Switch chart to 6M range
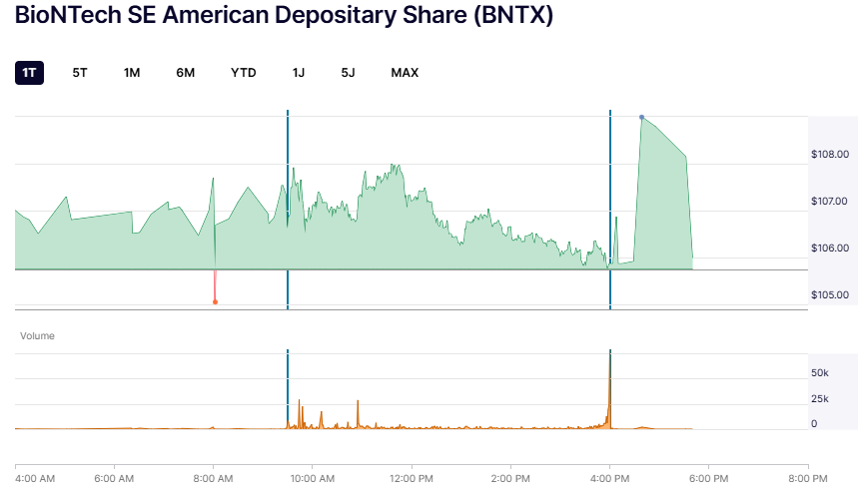This screenshot has height=504, width=866. click(185, 73)
